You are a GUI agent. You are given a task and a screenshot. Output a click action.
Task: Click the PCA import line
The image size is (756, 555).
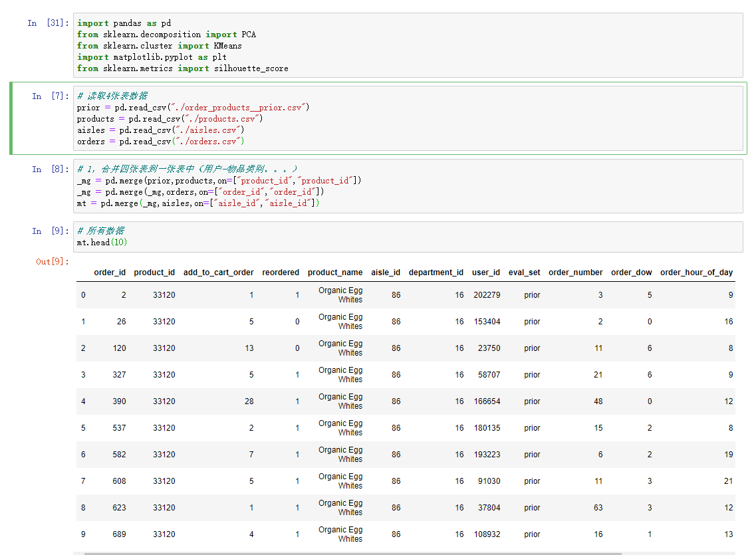166,34
